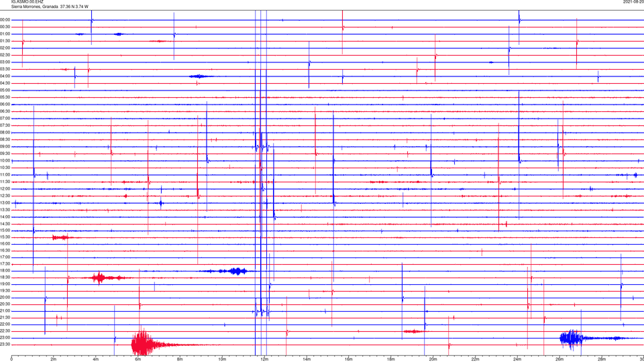The height and width of the screenshot is (362, 644).
Task: Click the 23:00 time label
Action: pos(5,338)
